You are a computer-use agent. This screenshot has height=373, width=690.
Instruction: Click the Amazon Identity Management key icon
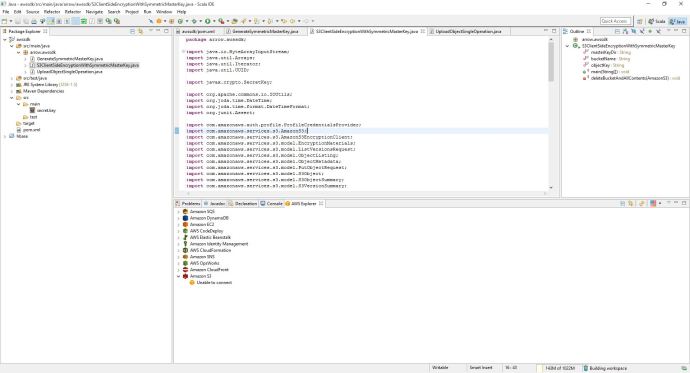click(185, 244)
